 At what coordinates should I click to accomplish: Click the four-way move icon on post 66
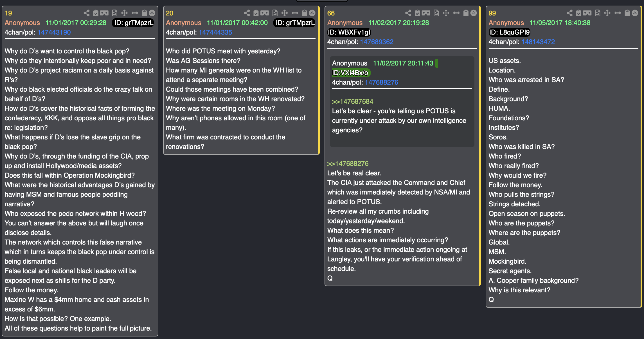coord(446,13)
